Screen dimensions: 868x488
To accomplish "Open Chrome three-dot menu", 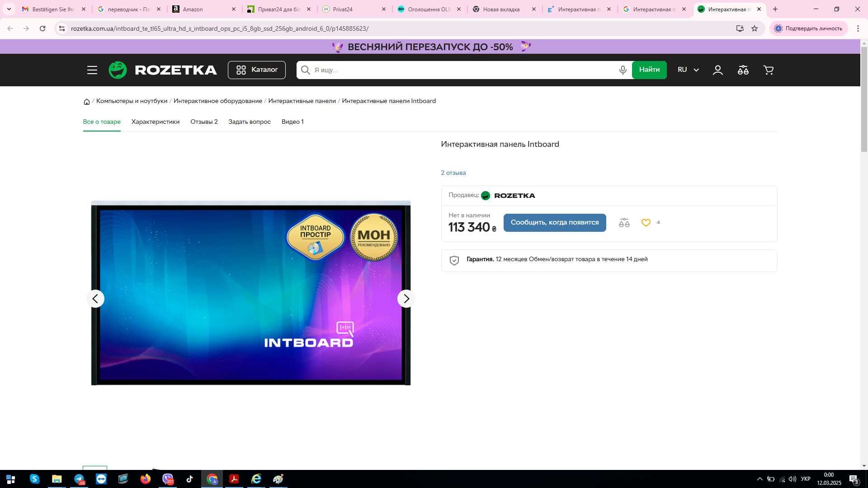I will (858, 28).
